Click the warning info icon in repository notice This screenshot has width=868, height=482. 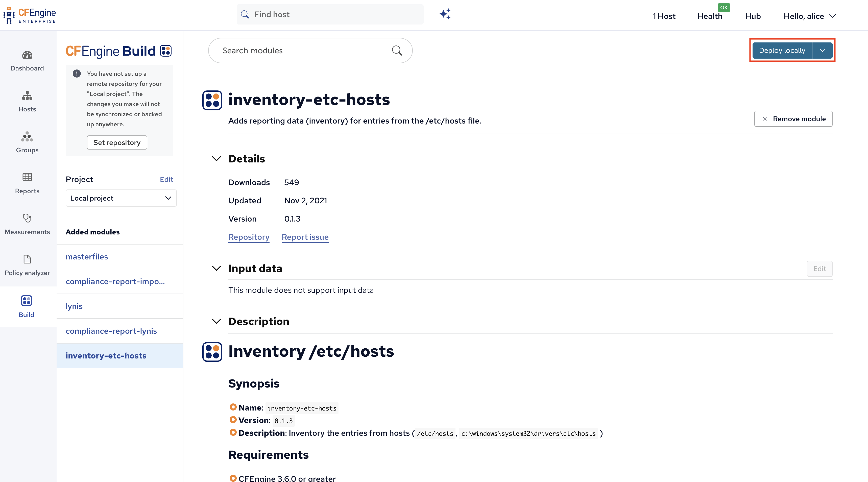click(77, 74)
